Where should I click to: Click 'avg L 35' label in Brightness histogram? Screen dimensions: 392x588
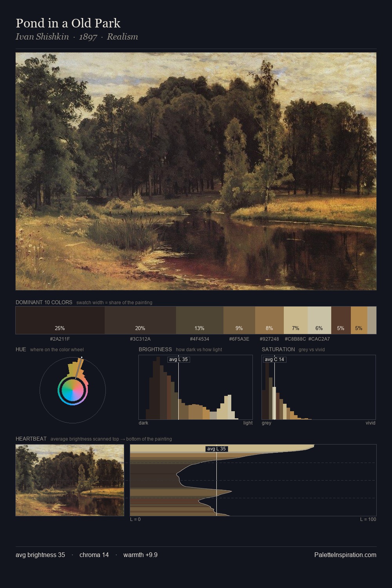(178, 359)
